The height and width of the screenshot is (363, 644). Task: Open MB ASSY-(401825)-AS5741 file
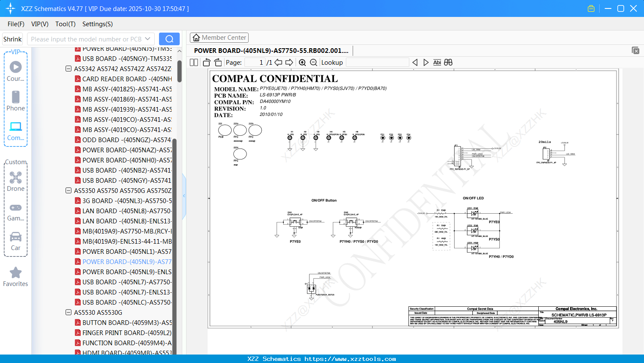[x=123, y=89]
